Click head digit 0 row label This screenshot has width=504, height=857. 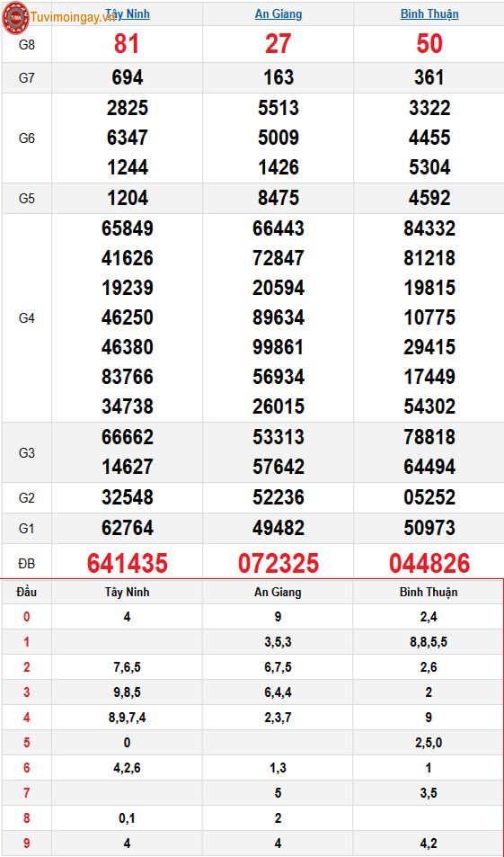(27, 617)
